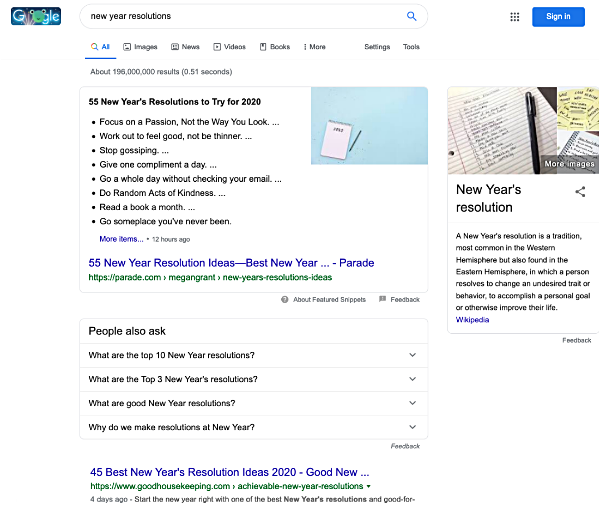Expand "What are good New Year resolutions?"

coord(412,403)
